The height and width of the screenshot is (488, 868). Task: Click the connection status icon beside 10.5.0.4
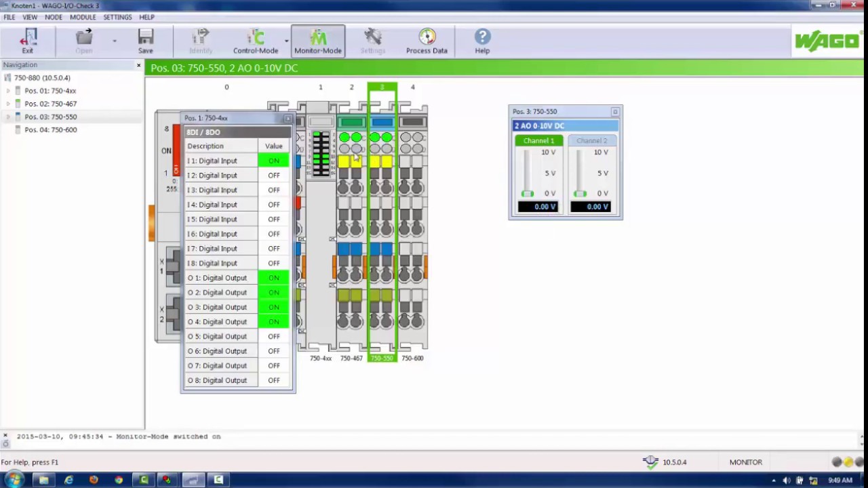(650, 462)
